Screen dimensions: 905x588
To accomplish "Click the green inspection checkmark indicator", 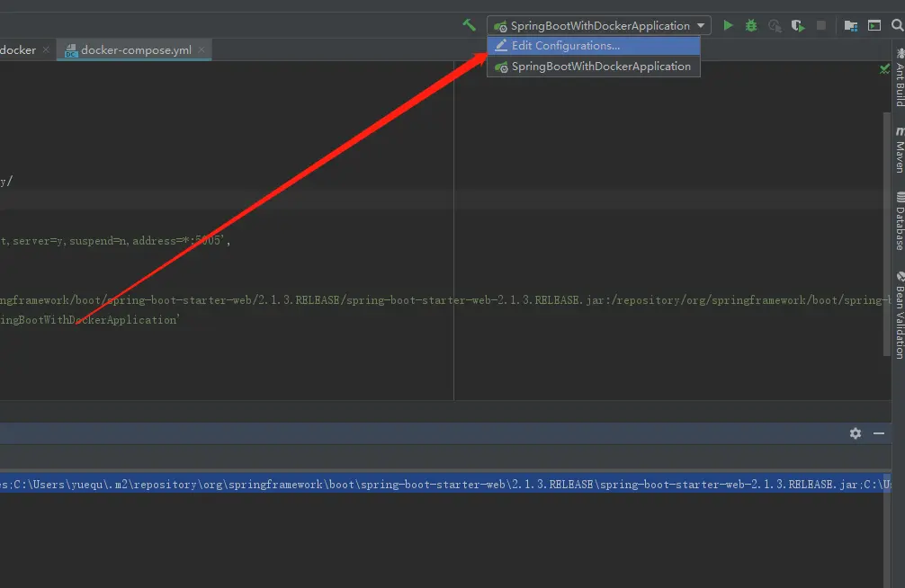I will pyautogui.click(x=884, y=68).
